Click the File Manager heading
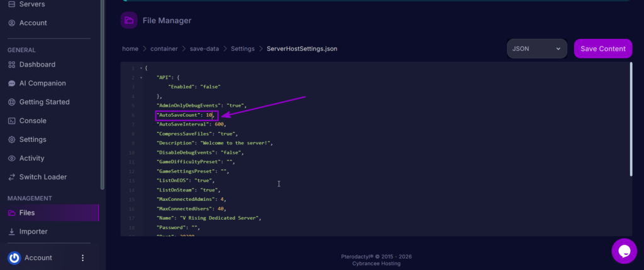The width and height of the screenshot is (644, 270). [167, 21]
